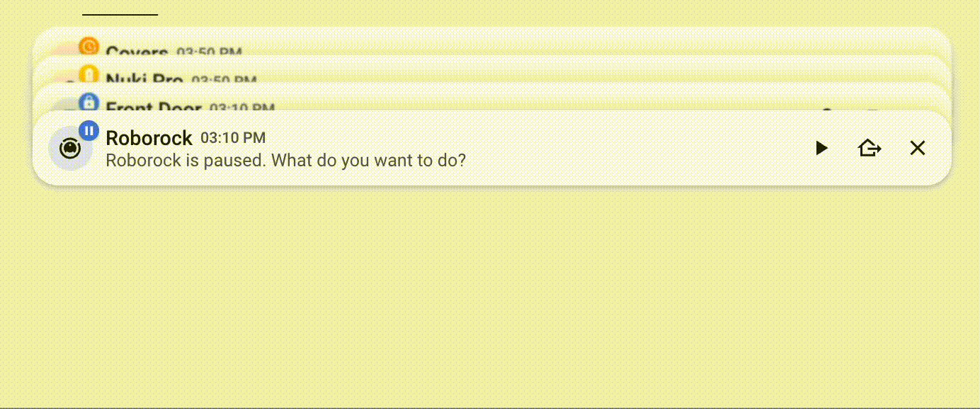Click the orange Covers badge icon
Viewport: 980px width, 409px height.
click(x=89, y=47)
